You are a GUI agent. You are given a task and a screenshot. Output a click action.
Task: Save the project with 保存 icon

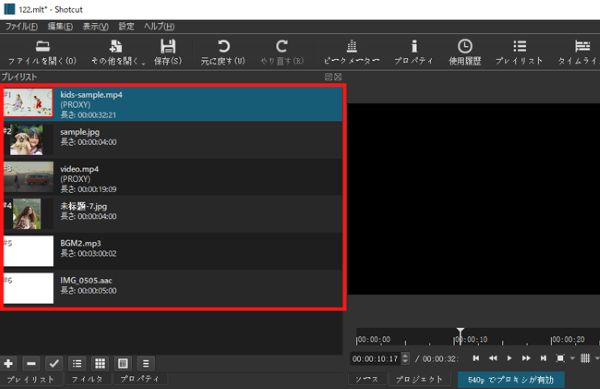[x=168, y=52]
